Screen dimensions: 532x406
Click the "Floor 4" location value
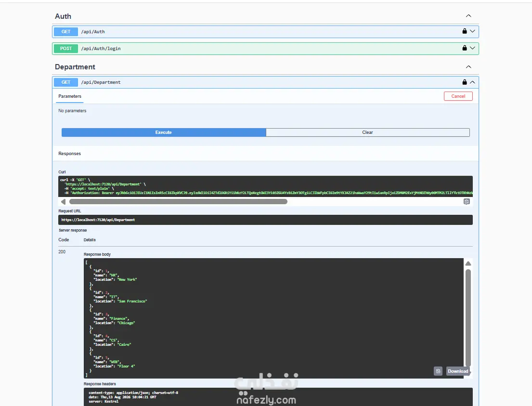126,367
